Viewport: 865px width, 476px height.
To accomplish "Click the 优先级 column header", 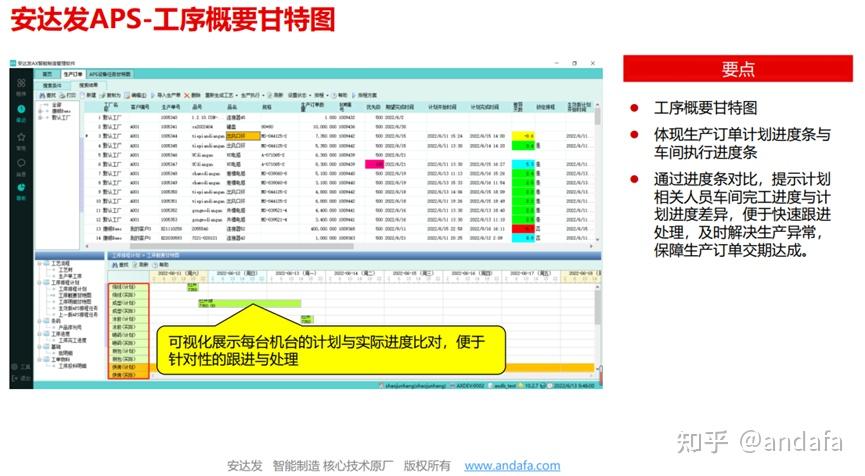I will coord(373,107).
